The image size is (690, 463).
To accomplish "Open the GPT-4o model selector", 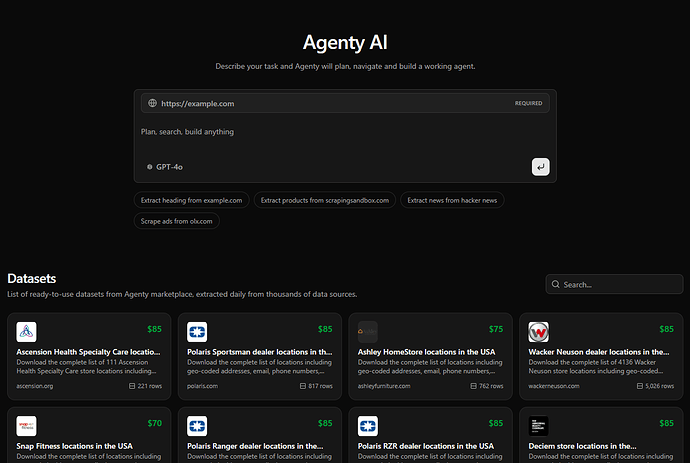I will (165, 167).
